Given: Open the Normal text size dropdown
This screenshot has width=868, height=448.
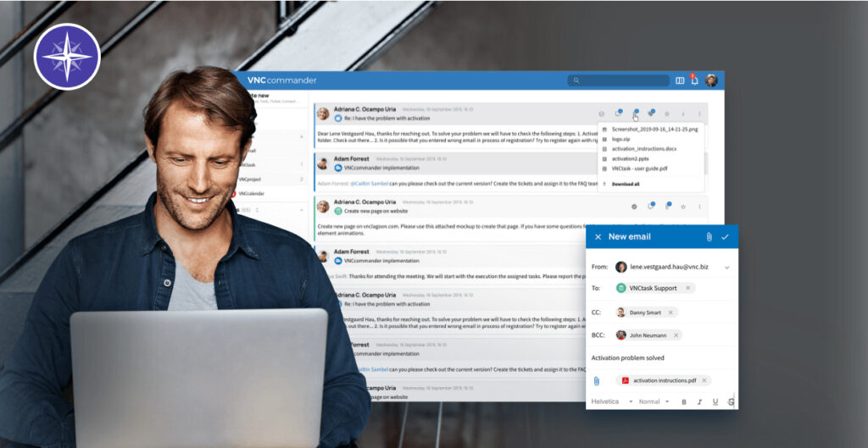Looking at the screenshot, I should pos(654,401).
